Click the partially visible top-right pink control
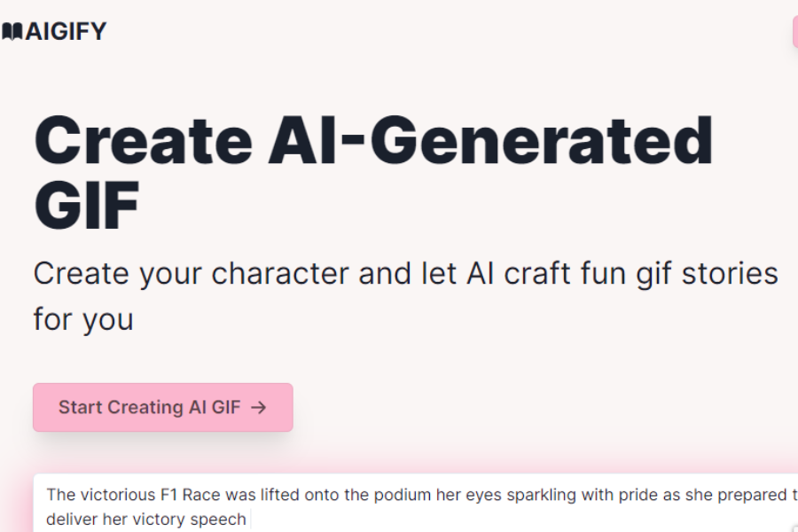 pos(794,31)
